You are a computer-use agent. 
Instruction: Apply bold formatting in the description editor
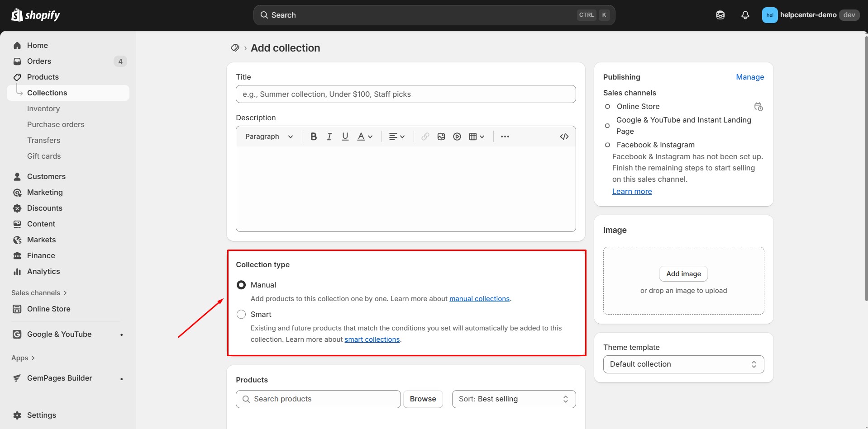(313, 136)
